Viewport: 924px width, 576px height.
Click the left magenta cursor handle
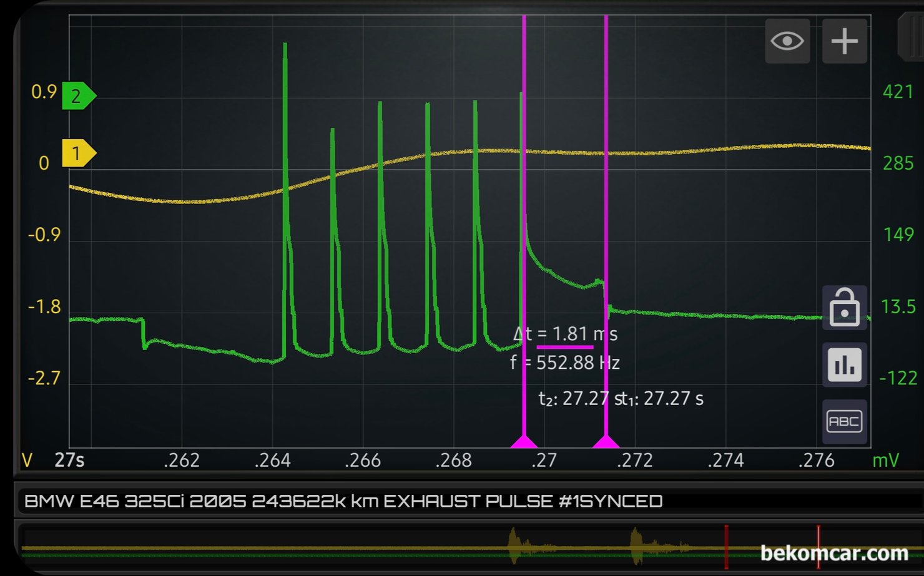coord(524,442)
